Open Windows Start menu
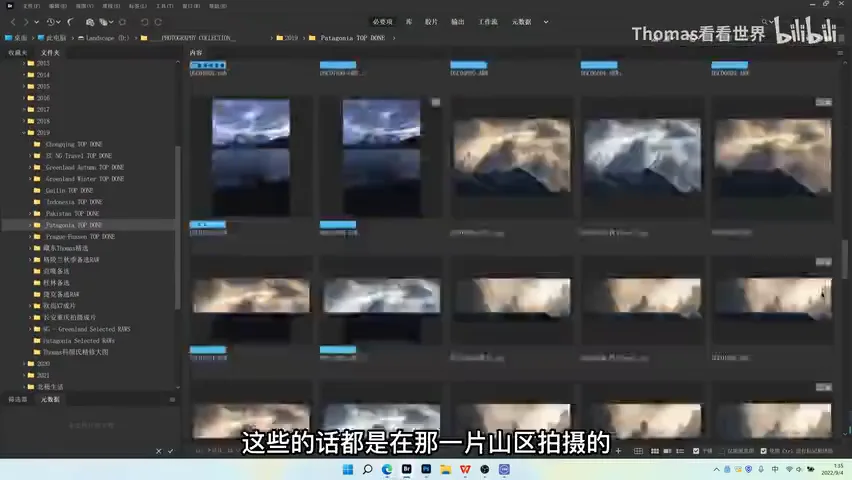 click(348, 470)
